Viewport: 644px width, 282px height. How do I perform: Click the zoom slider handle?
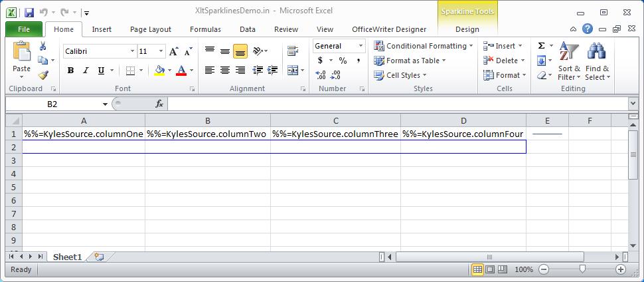(x=582, y=269)
